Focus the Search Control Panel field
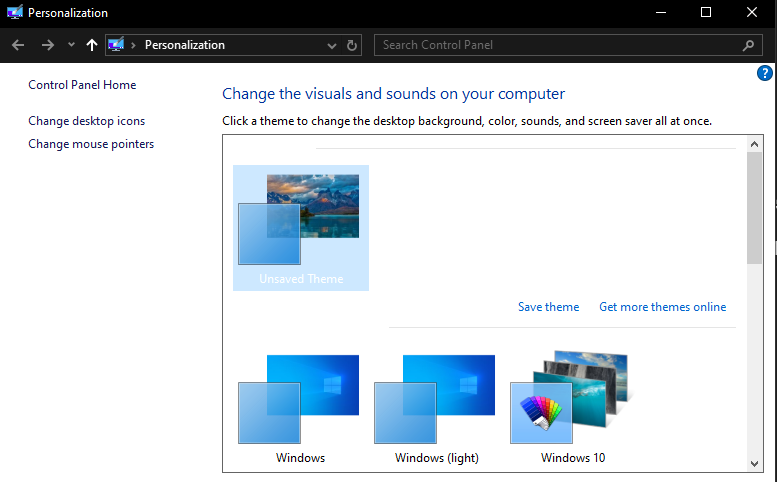The image size is (777, 482). click(x=568, y=45)
